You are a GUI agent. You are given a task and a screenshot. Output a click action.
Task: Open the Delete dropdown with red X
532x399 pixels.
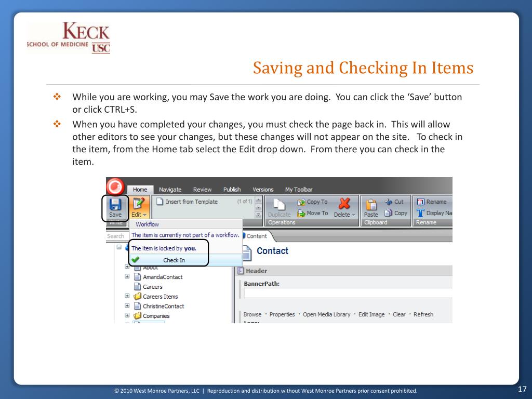(344, 208)
